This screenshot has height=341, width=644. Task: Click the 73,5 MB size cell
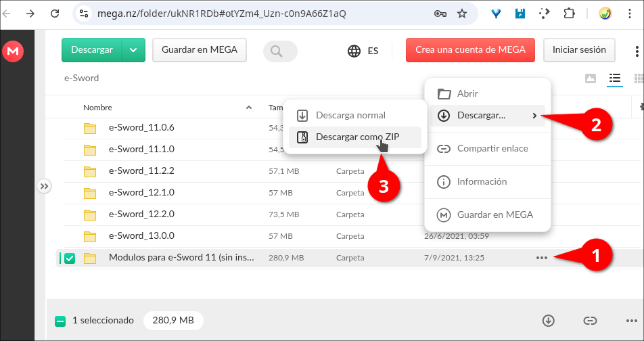(284, 214)
